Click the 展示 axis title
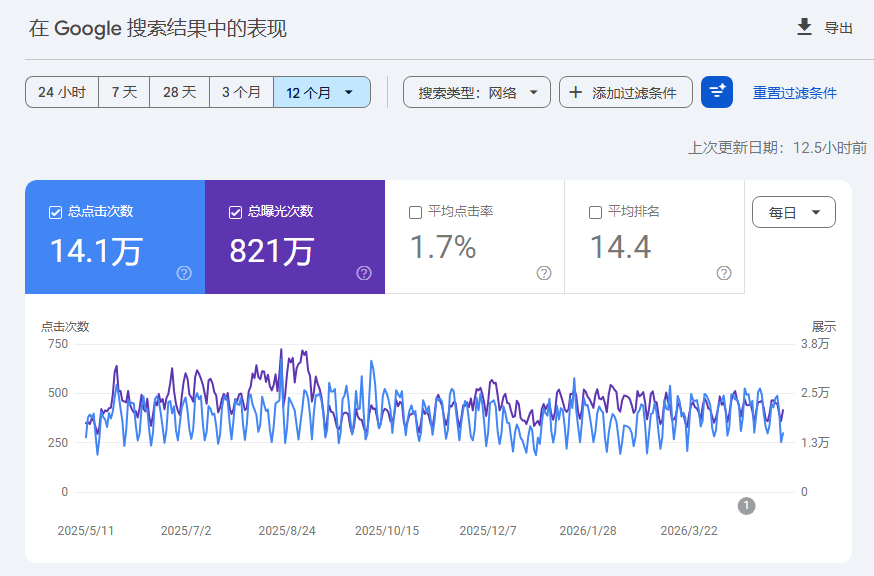The width and height of the screenshot is (874, 576). point(824,327)
